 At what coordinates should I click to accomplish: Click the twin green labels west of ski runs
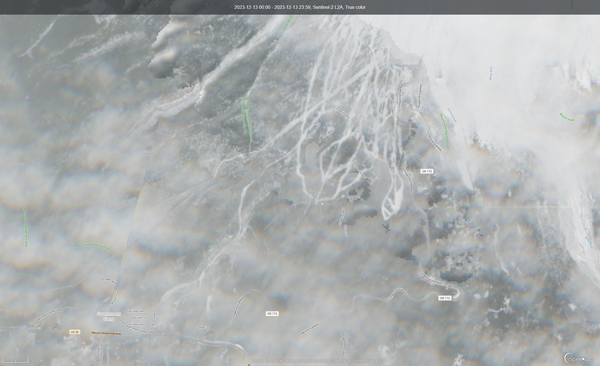(x=247, y=118)
